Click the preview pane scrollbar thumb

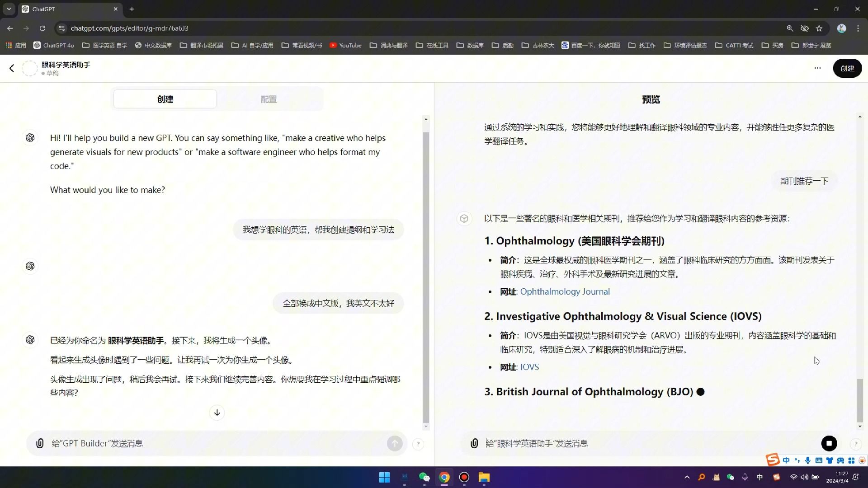coord(860,400)
